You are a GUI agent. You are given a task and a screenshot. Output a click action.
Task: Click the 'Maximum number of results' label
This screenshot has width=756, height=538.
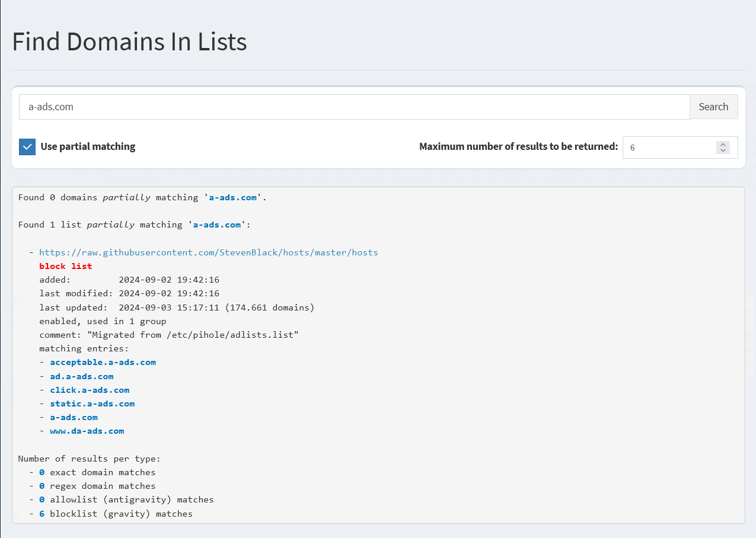(x=518, y=147)
